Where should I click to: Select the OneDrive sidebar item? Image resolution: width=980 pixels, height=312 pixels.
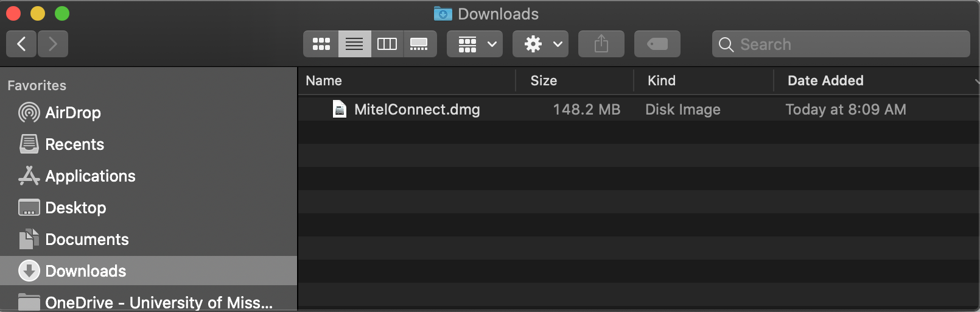(158, 302)
